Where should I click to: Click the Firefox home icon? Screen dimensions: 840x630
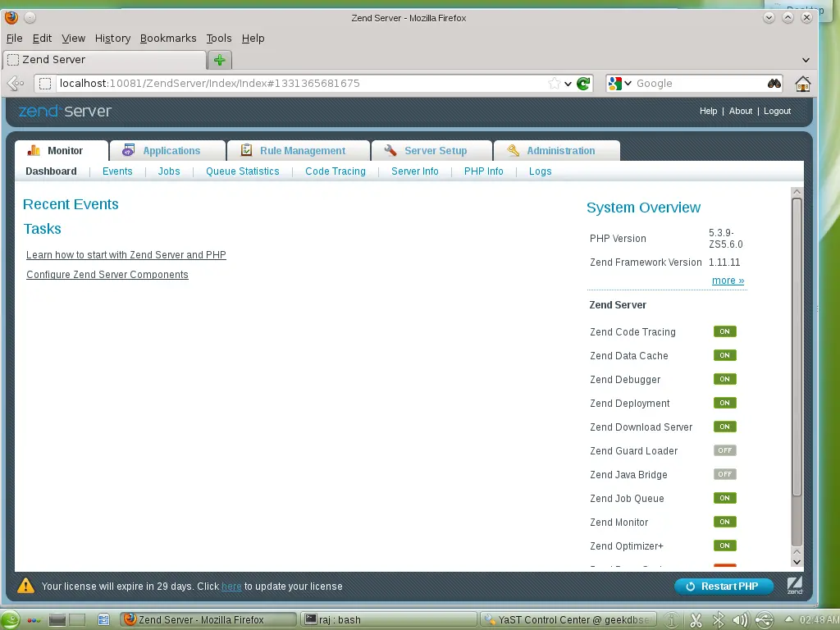[x=802, y=84]
